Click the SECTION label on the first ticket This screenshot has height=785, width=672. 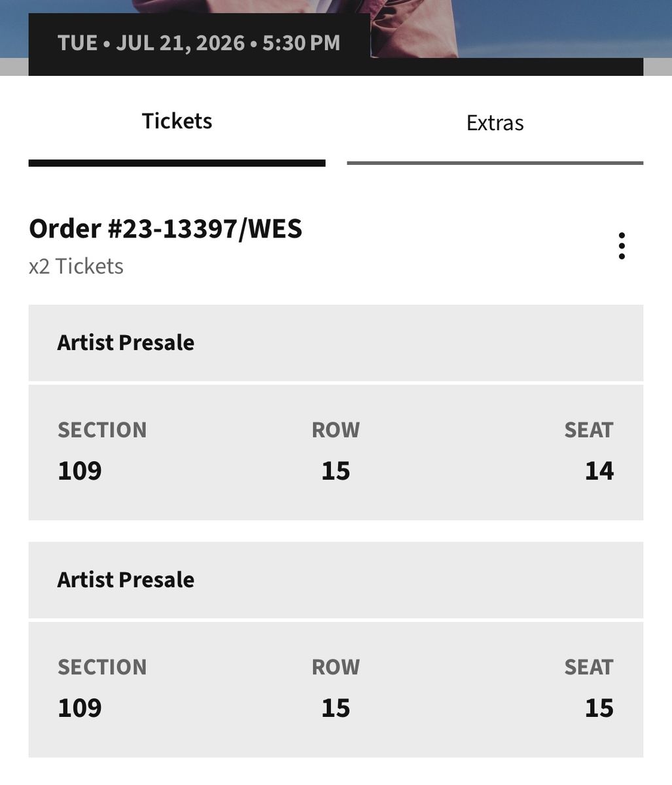pyautogui.click(x=102, y=430)
